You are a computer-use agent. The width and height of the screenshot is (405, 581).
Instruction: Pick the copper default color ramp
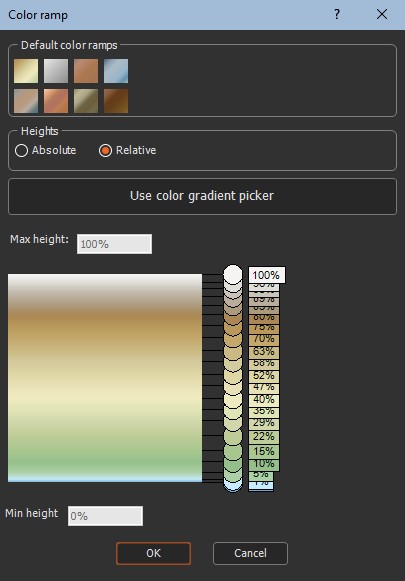tap(86, 71)
